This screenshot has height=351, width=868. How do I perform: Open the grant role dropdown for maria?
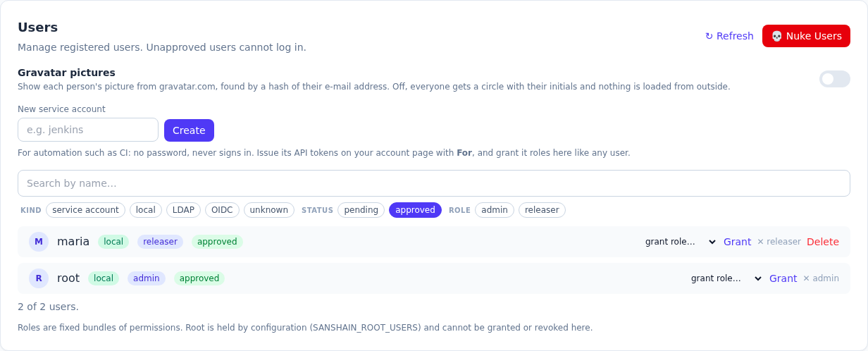point(680,242)
